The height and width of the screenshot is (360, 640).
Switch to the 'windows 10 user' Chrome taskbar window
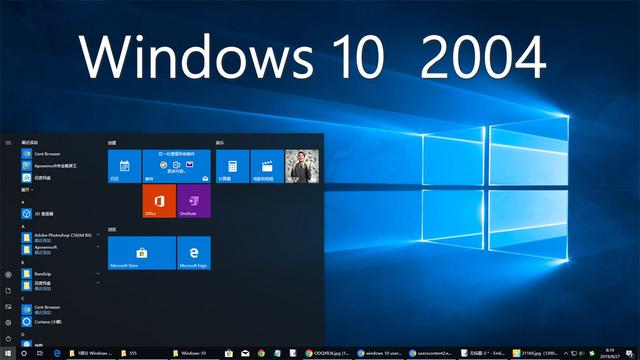380,353
